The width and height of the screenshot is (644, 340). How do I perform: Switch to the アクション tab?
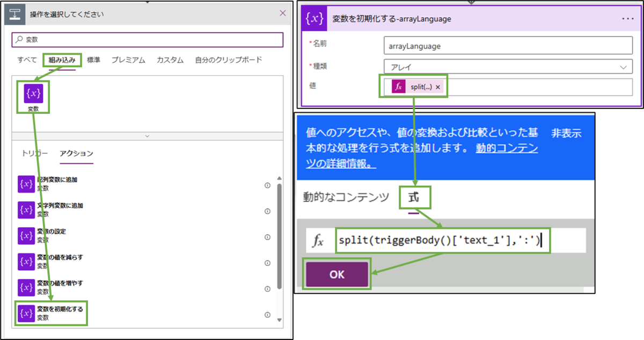[76, 153]
